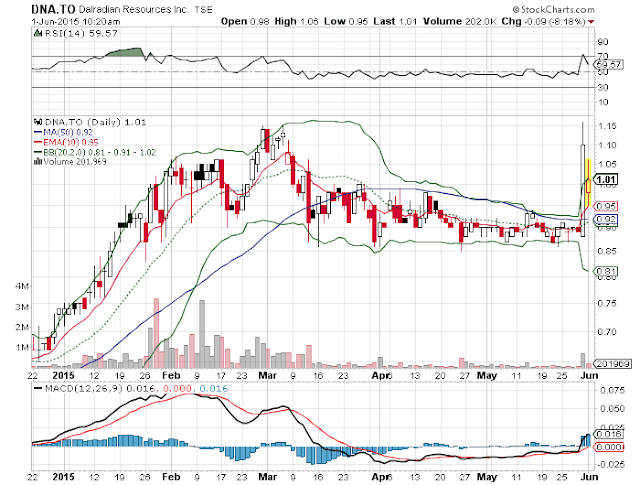Click the MA(50) 0.92 legend entry
640x485 pixels.
(x=63, y=132)
